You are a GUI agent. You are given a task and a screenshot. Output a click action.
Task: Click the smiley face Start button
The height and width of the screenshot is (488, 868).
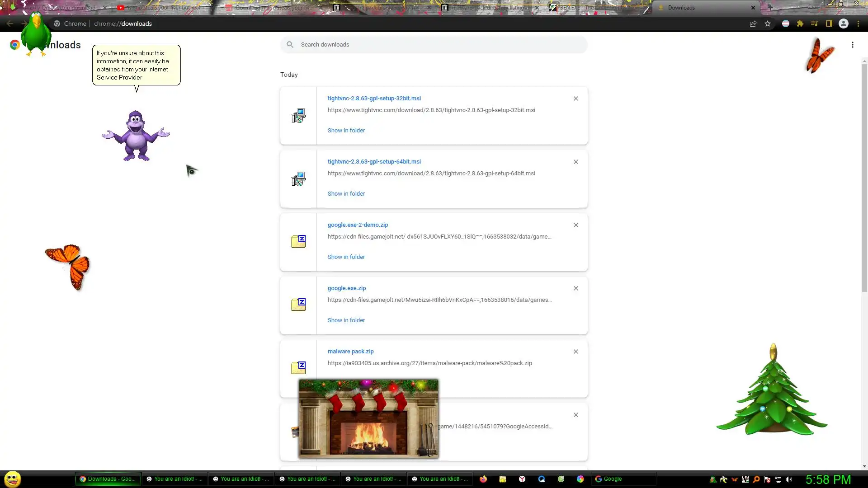(13, 479)
